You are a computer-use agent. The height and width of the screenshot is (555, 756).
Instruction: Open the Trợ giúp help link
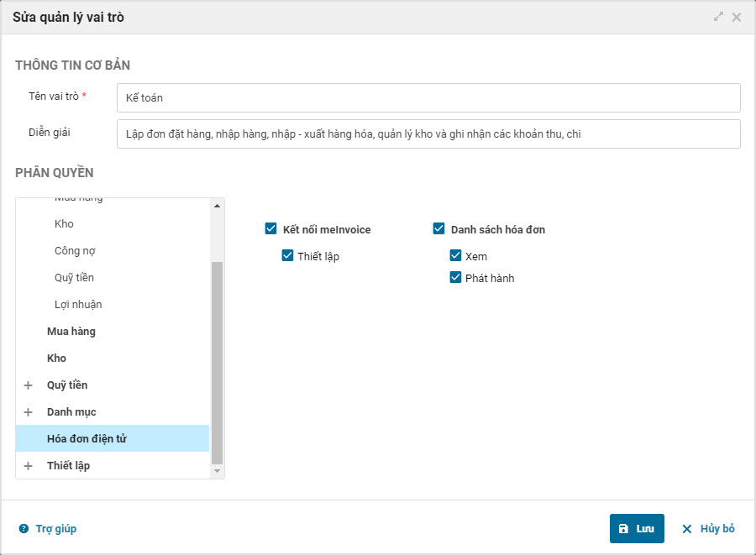tap(55, 529)
